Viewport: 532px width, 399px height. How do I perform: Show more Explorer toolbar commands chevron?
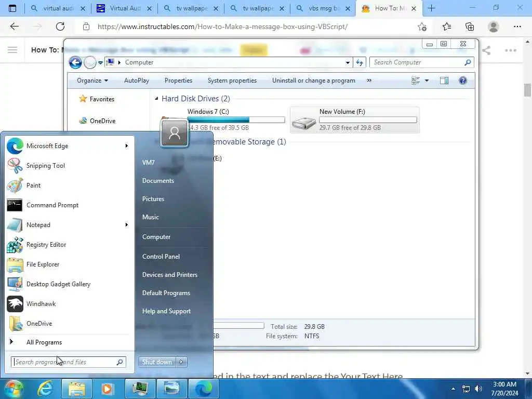tap(369, 81)
